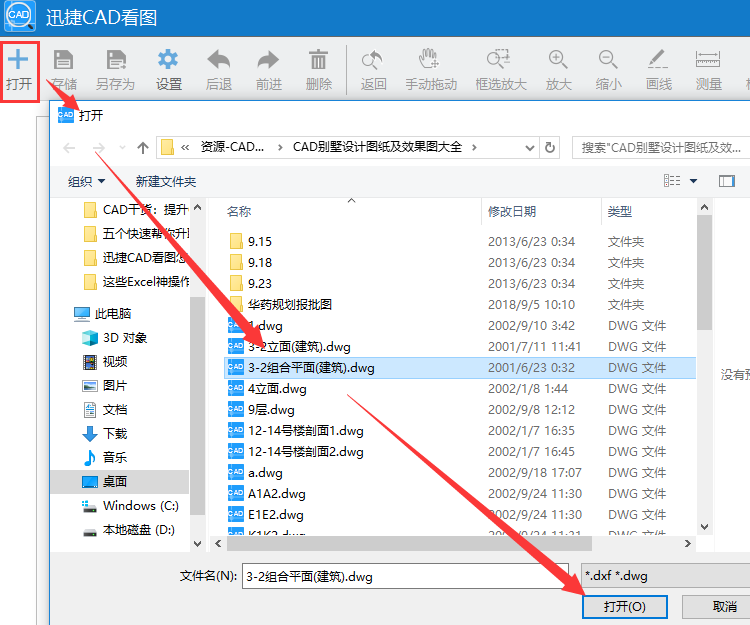The width and height of the screenshot is (750, 625).
Task: Refresh the folder address bar
Action: pyautogui.click(x=550, y=147)
